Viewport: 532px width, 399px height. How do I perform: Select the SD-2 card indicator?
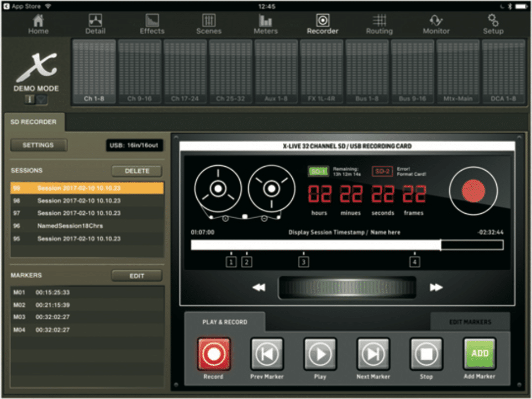pyautogui.click(x=382, y=171)
